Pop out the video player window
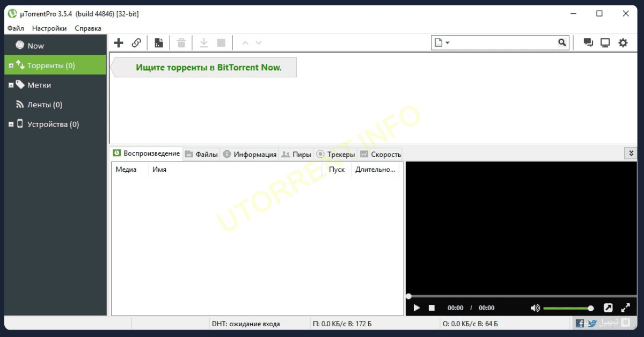This screenshot has height=337, width=644. [608, 308]
